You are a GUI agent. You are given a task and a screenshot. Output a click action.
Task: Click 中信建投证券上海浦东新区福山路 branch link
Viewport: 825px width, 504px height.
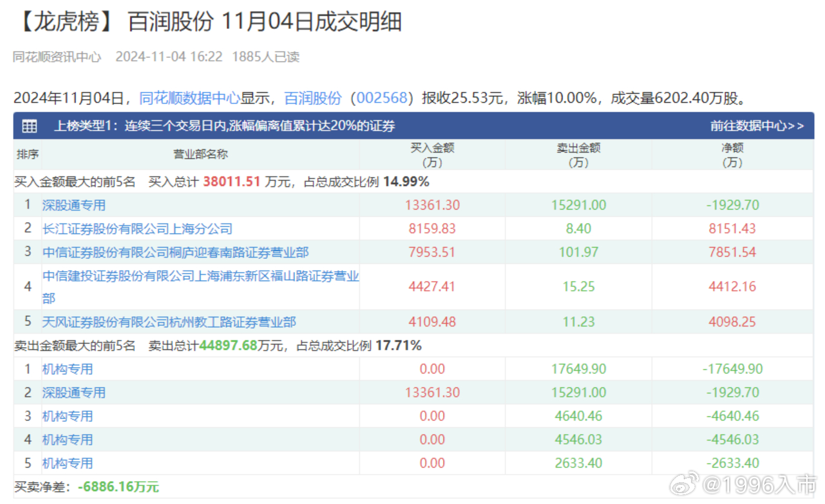click(x=200, y=277)
